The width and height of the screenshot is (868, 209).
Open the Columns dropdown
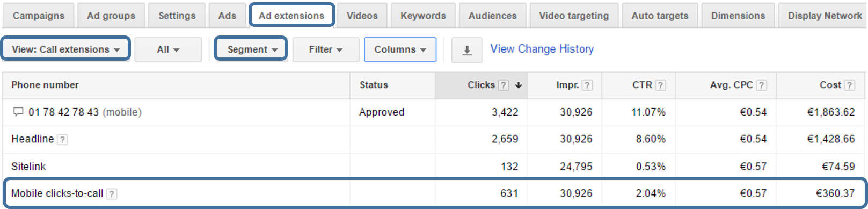pyautogui.click(x=400, y=49)
